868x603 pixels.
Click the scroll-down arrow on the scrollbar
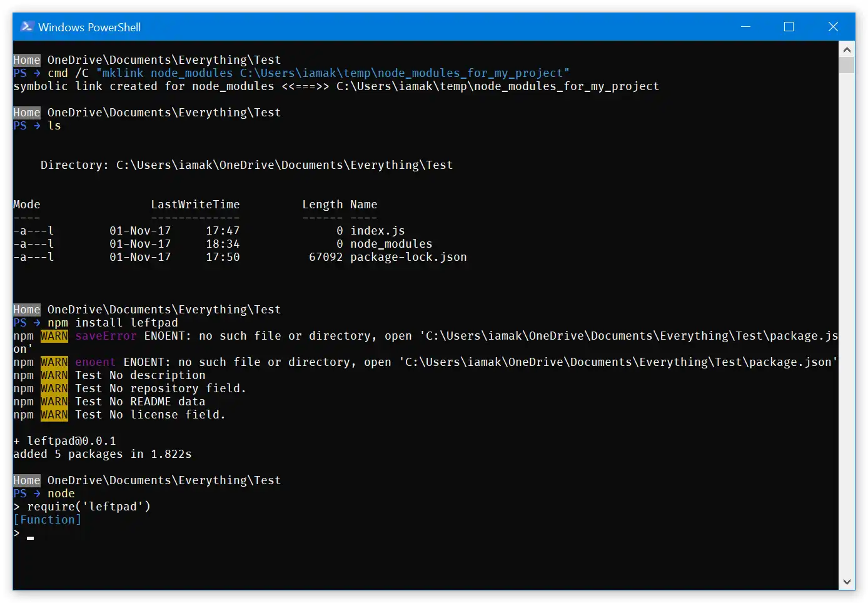[847, 582]
